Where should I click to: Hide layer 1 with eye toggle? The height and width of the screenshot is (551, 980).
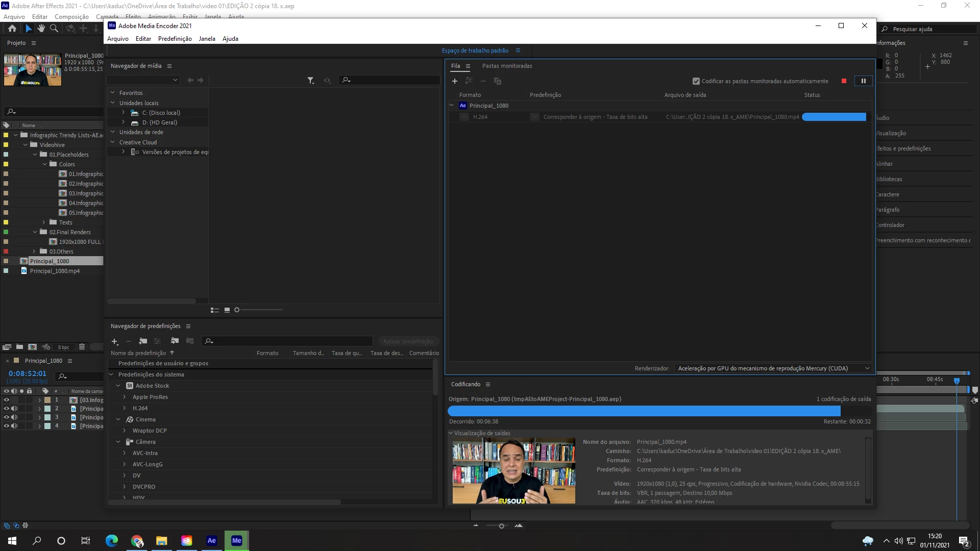tap(7, 400)
